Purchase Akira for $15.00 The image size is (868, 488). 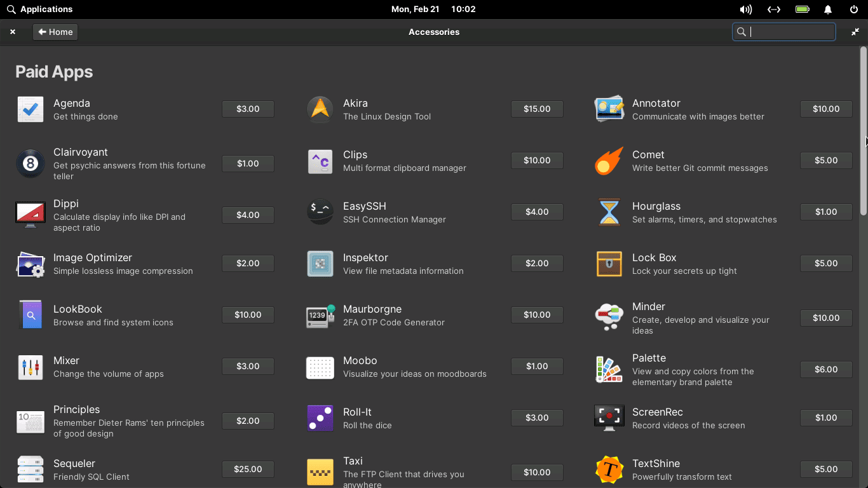coord(537,109)
